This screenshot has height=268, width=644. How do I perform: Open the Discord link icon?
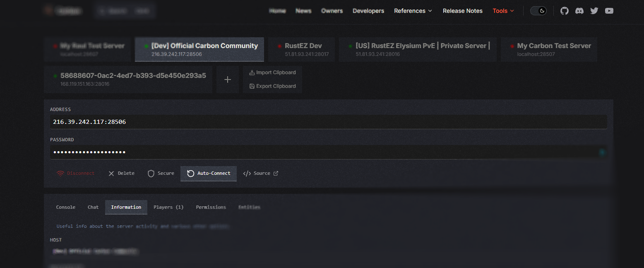[579, 11]
